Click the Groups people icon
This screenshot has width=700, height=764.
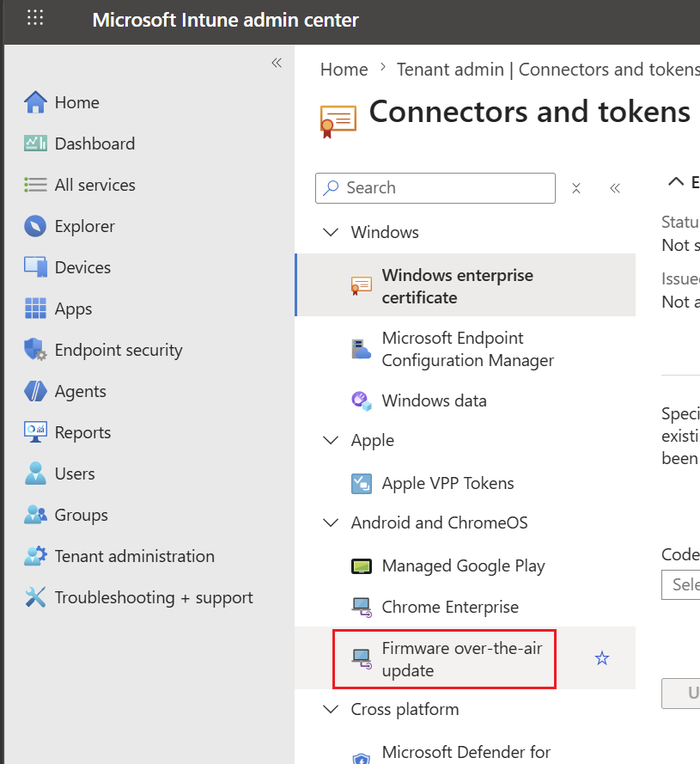point(35,515)
